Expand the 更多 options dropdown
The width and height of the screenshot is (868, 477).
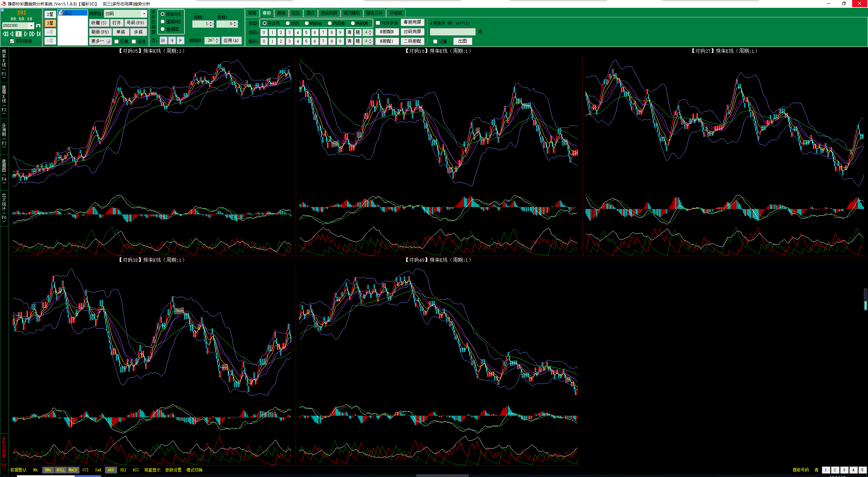coord(108,41)
